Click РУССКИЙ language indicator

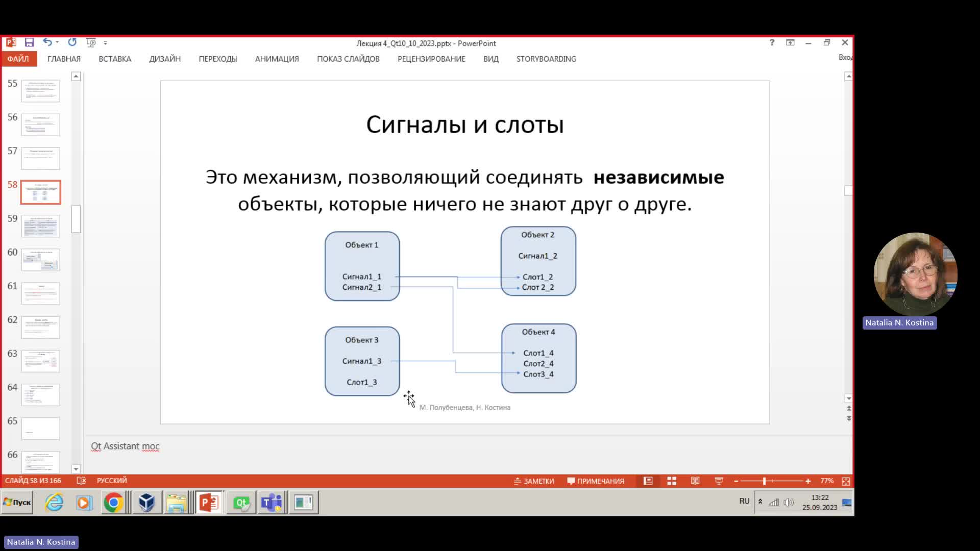pos(112,481)
